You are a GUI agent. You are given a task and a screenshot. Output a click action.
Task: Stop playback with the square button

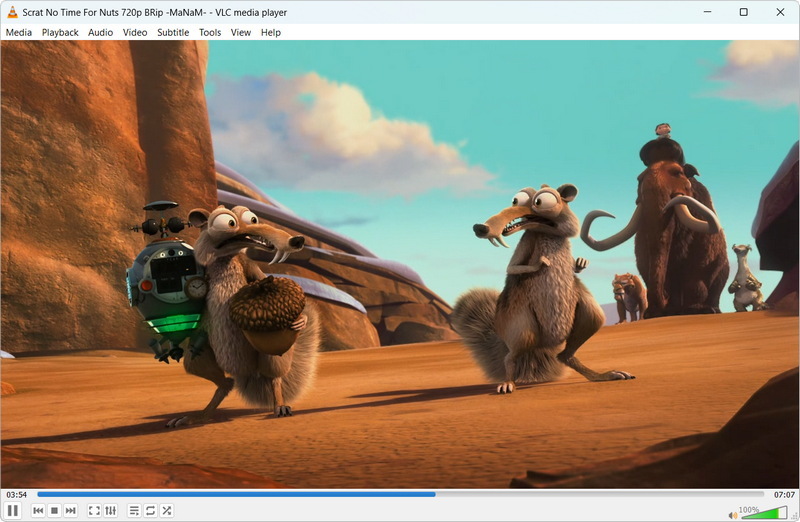[55, 510]
